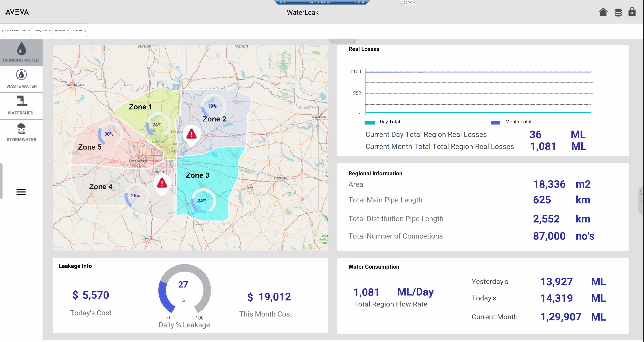The height and width of the screenshot is (342, 644).
Task: Open the WaterLeak breadcrumb dropdown arrow
Action: 85,31
